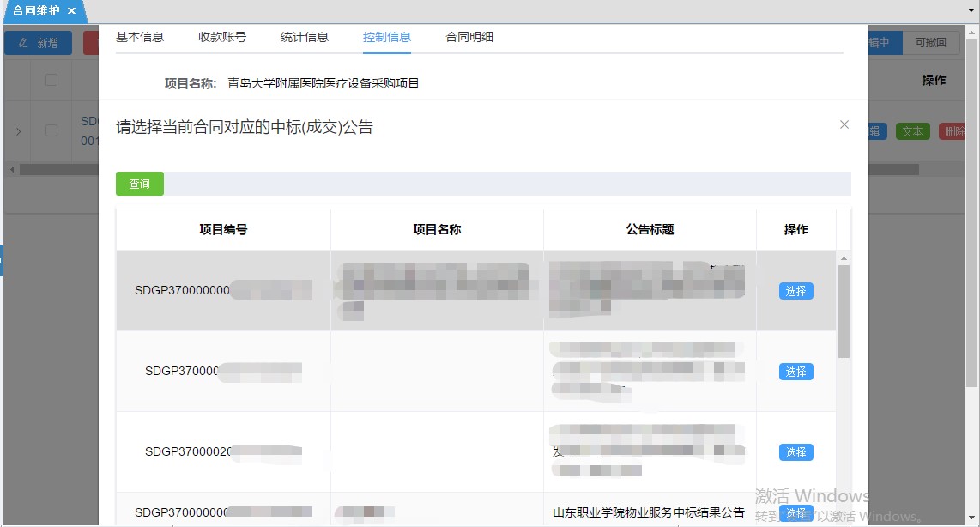Click the 操作 header in dialog table
Image resolution: width=980 pixels, height=527 pixels.
coord(796,229)
